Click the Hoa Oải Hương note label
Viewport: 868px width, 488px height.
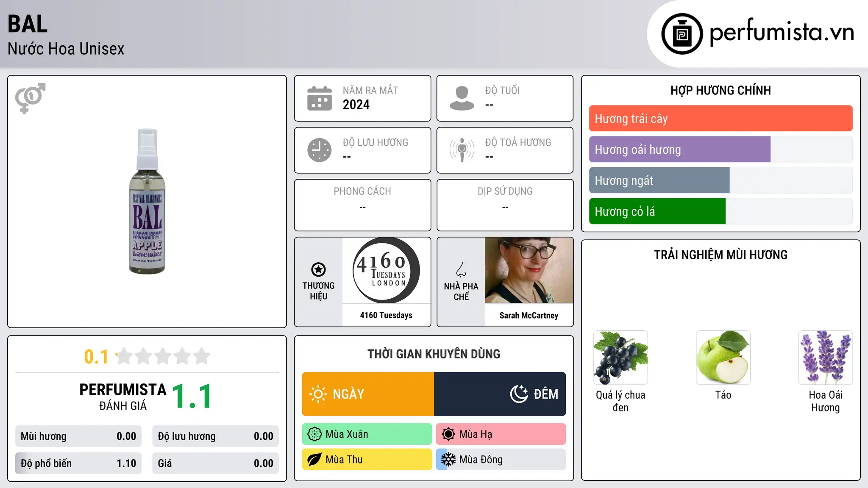[826, 401]
